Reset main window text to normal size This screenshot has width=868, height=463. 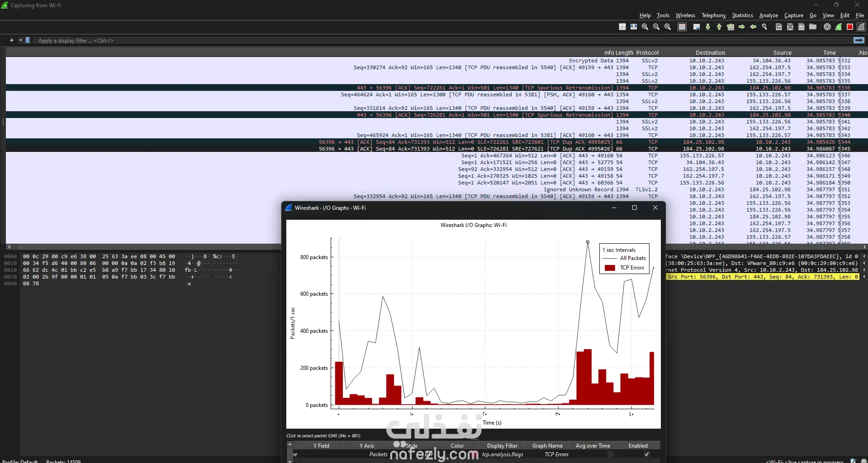[645, 27]
